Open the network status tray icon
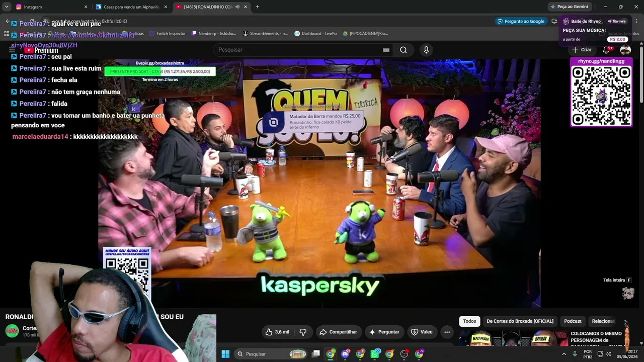 coord(600,354)
